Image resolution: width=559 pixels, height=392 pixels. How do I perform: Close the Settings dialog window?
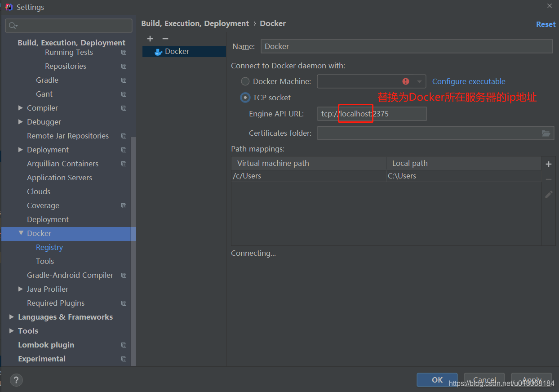(550, 6)
